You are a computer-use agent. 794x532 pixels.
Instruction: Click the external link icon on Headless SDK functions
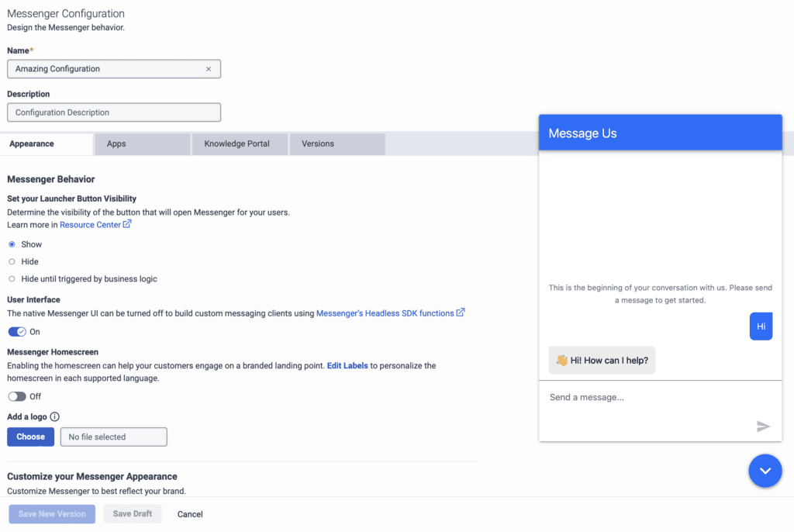[461, 313]
